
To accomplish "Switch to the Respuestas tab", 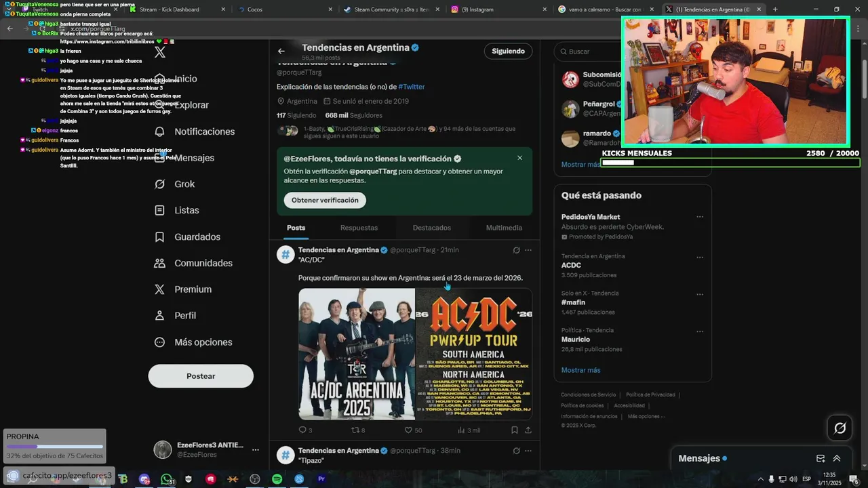I will click(359, 228).
